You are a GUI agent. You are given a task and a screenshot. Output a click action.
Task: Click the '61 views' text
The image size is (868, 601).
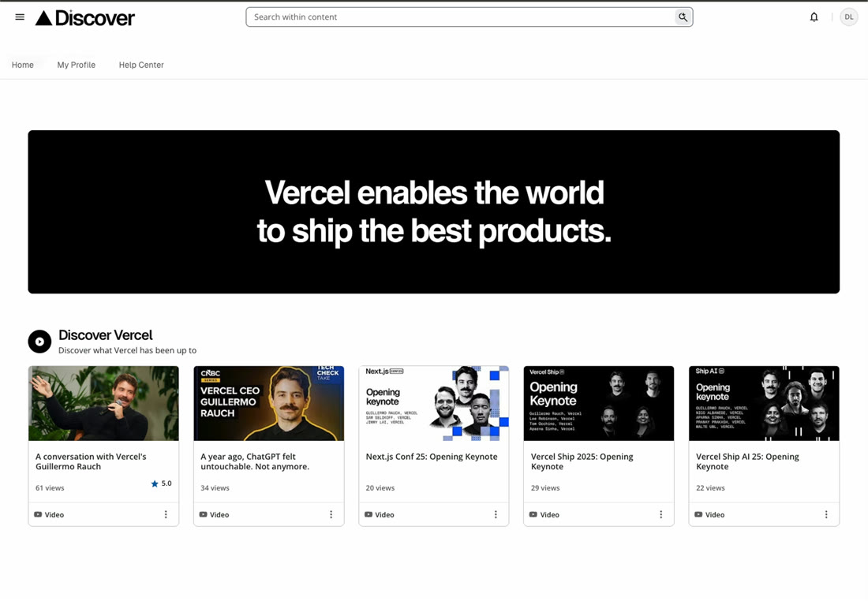pyautogui.click(x=50, y=488)
